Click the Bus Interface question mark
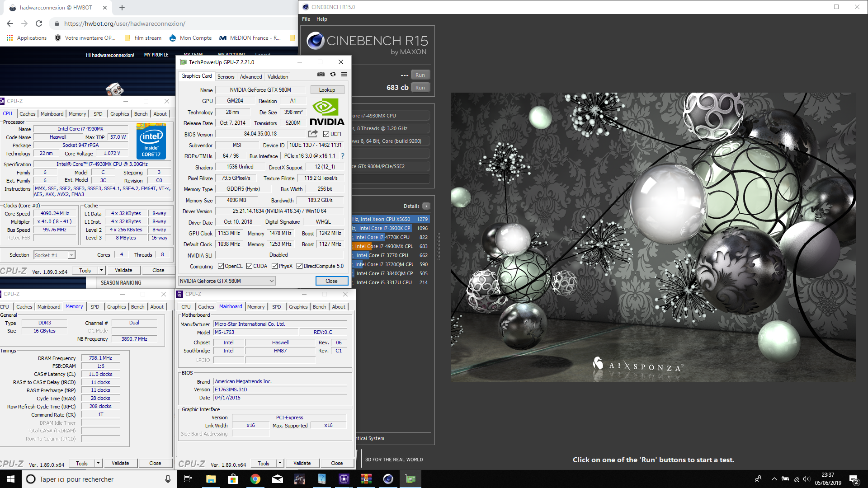 (x=343, y=156)
